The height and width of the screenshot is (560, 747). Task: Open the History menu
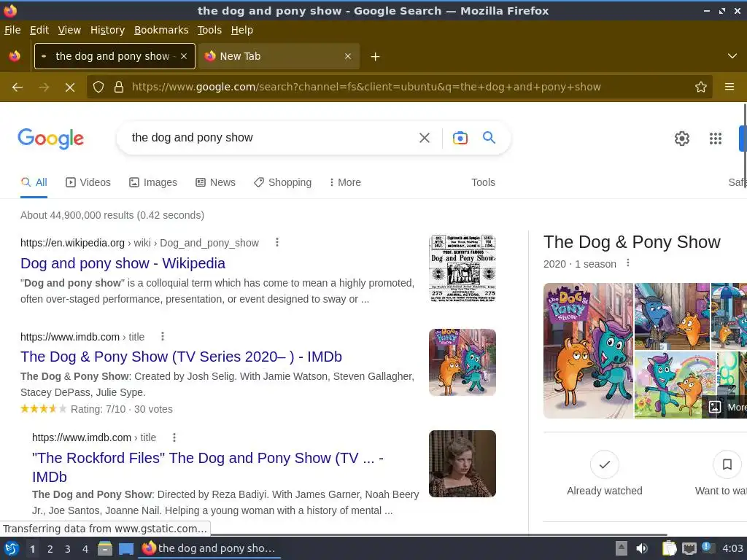pyautogui.click(x=107, y=30)
